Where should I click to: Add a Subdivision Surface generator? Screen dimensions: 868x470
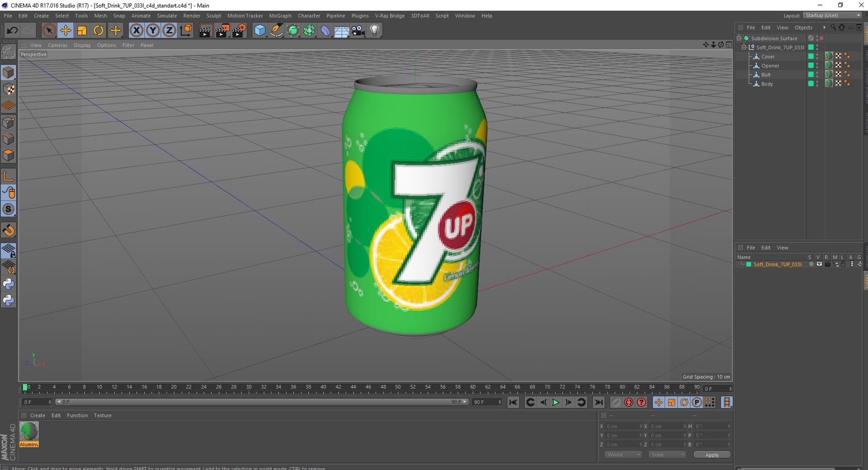(293, 30)
